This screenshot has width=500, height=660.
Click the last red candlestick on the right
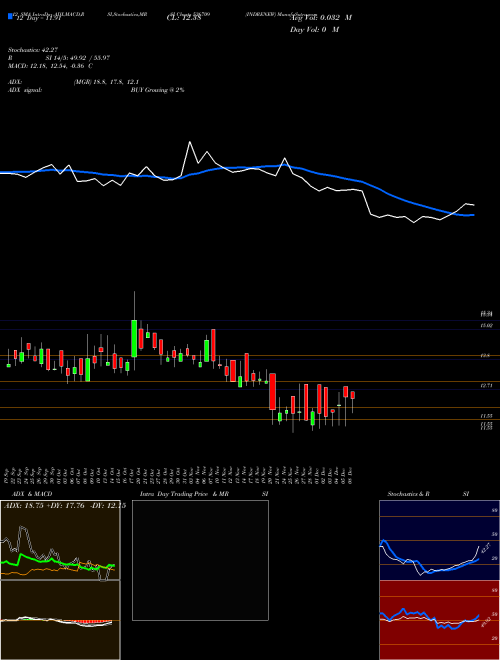pos(353,395)
